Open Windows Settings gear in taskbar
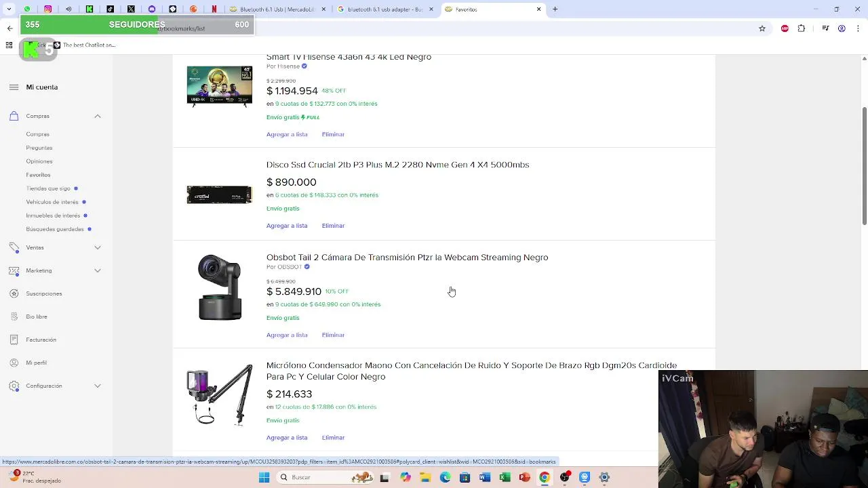 604,477
